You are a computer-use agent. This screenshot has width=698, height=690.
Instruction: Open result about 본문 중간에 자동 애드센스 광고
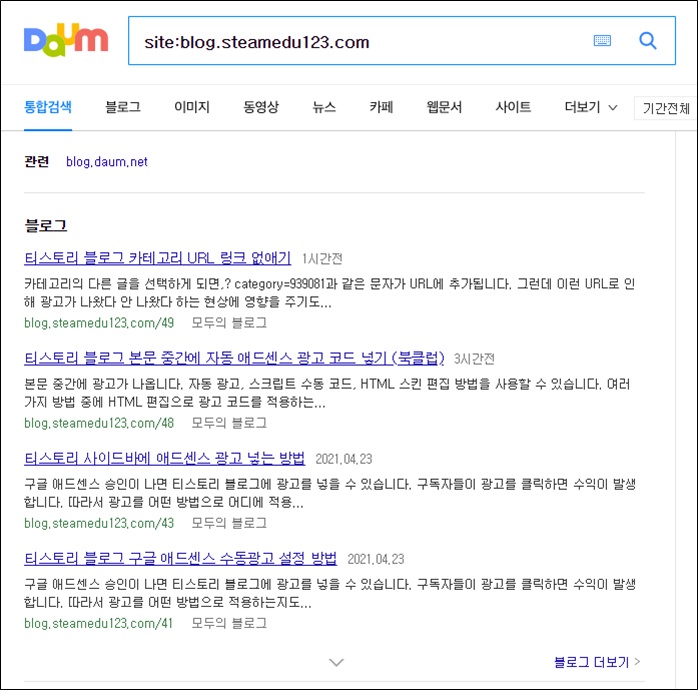pos(234,358)
